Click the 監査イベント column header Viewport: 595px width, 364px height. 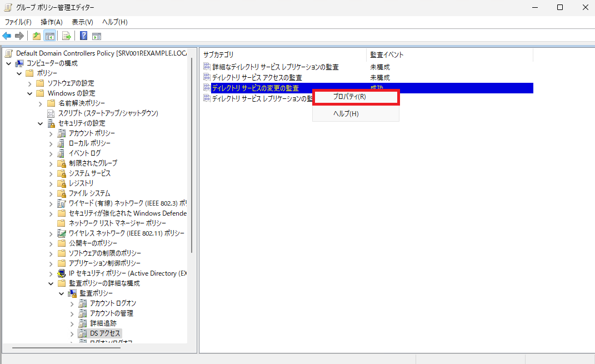449,54
